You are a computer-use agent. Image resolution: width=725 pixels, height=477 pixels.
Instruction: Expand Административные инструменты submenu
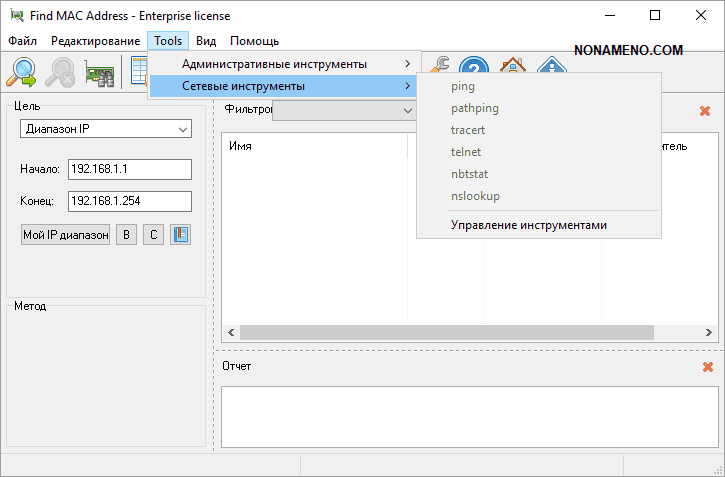(x=285, y=64)
